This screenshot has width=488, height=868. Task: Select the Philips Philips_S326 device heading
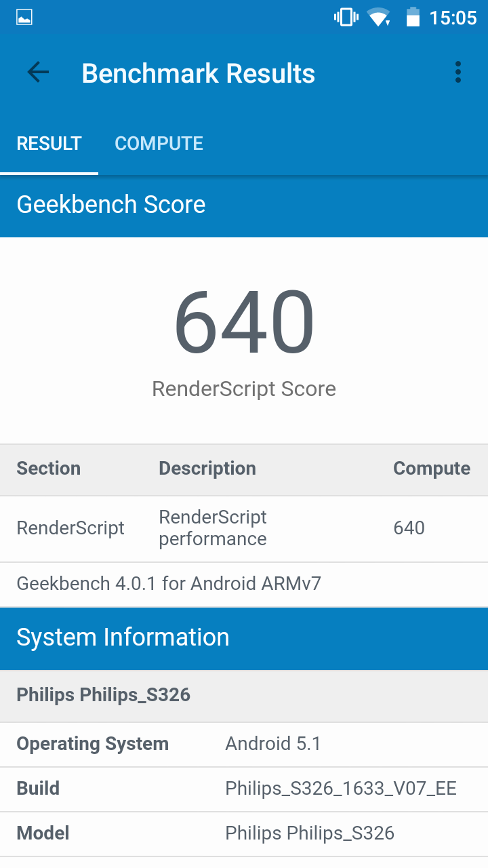pyautogui.click(x=104, y=695)
